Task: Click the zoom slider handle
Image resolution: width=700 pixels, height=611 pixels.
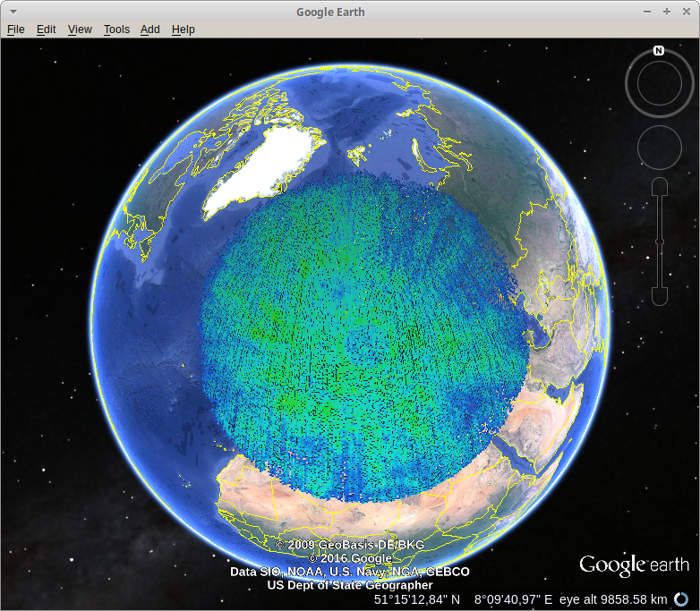Action: coord(660,242)
